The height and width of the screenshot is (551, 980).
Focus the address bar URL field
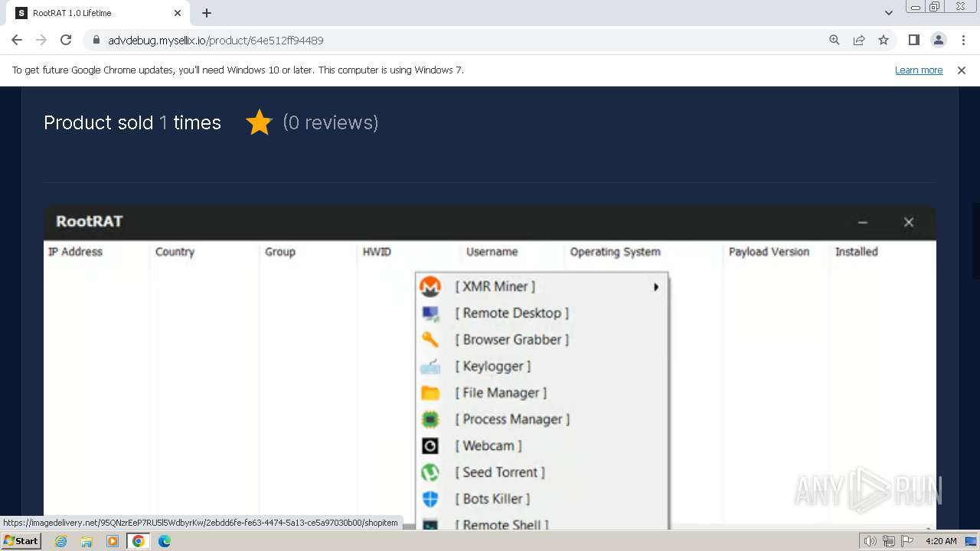459,40
